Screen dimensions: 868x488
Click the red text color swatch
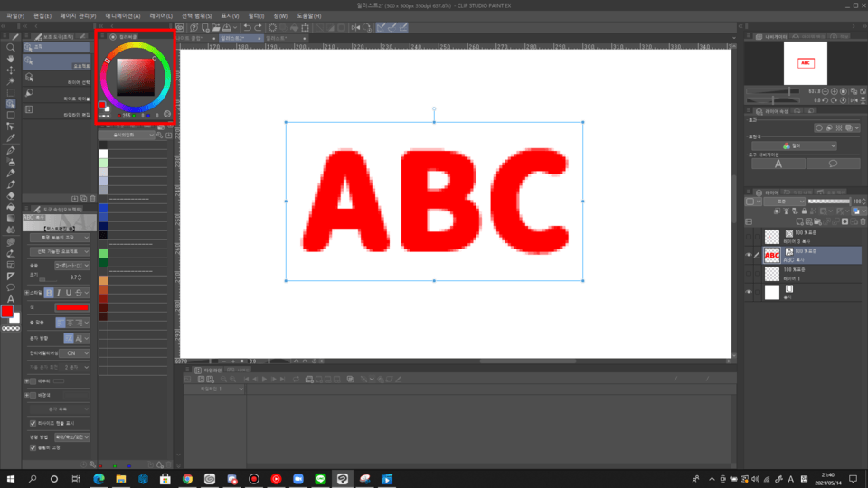72,308
